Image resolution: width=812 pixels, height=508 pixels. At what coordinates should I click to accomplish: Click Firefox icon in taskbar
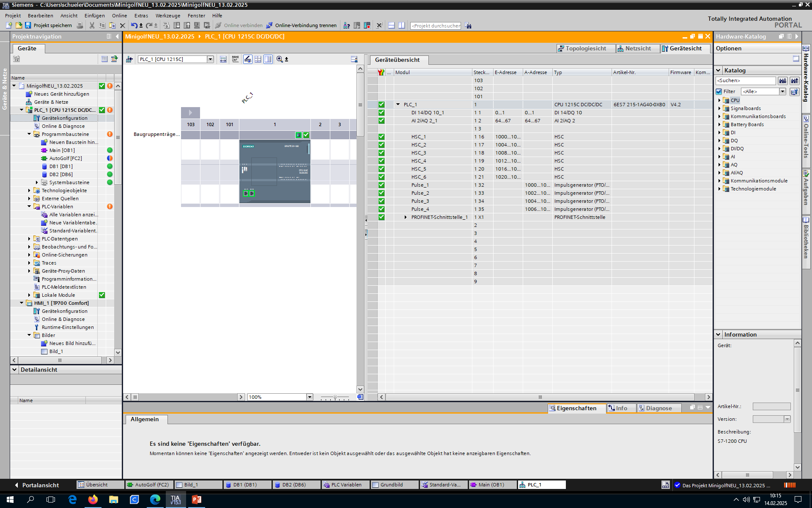point(93,500)
